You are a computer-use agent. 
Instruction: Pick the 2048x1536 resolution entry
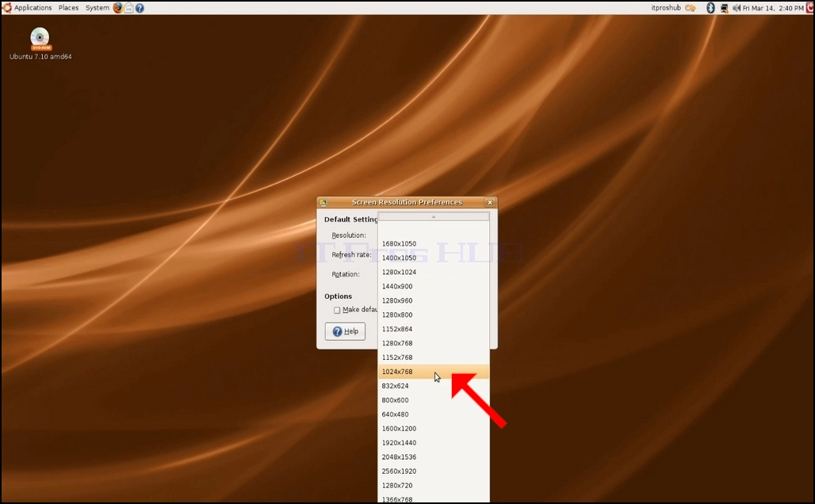tap(434, 457)
